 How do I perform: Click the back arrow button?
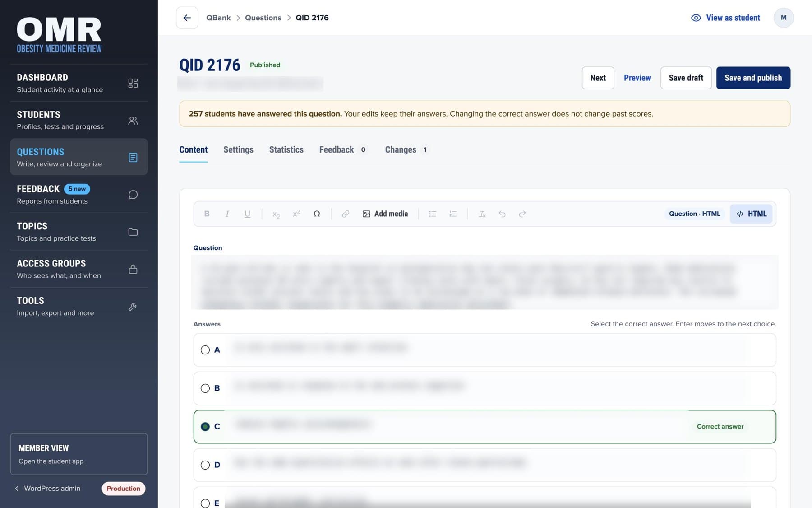coord(187,18)
